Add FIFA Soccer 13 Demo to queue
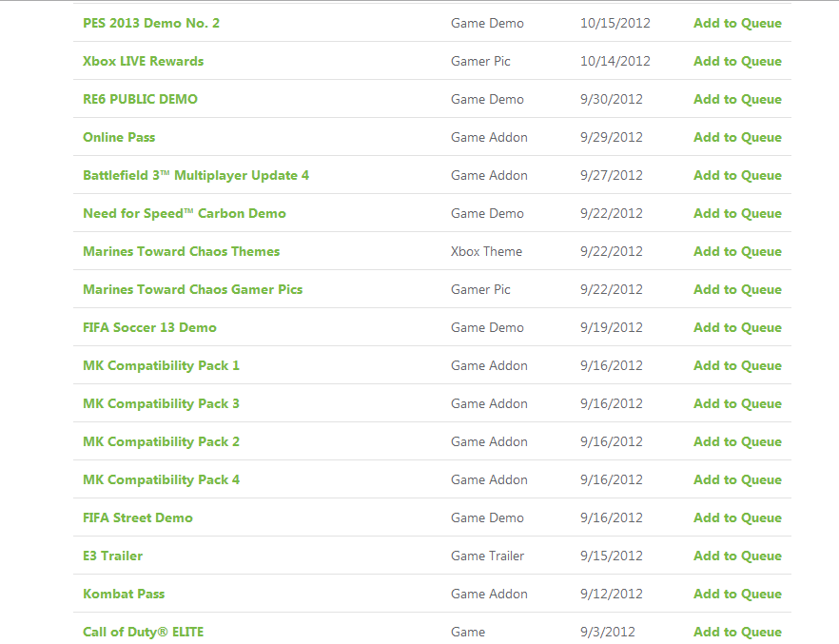 coord(737,327)
